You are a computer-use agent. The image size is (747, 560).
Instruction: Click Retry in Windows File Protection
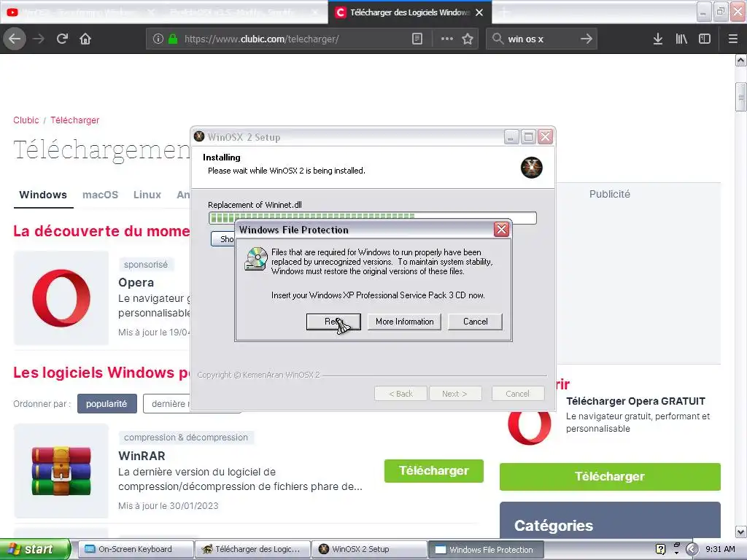click(333, 322)
